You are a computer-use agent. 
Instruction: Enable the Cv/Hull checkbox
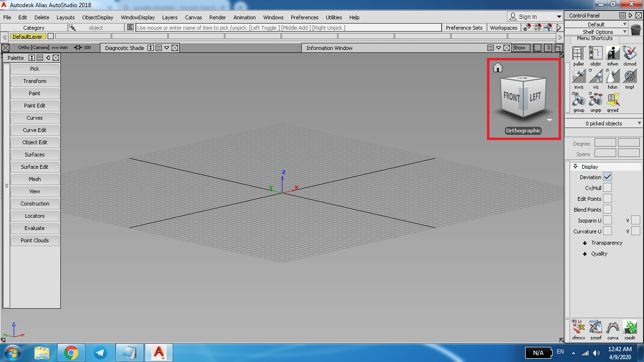click(608, 187)
